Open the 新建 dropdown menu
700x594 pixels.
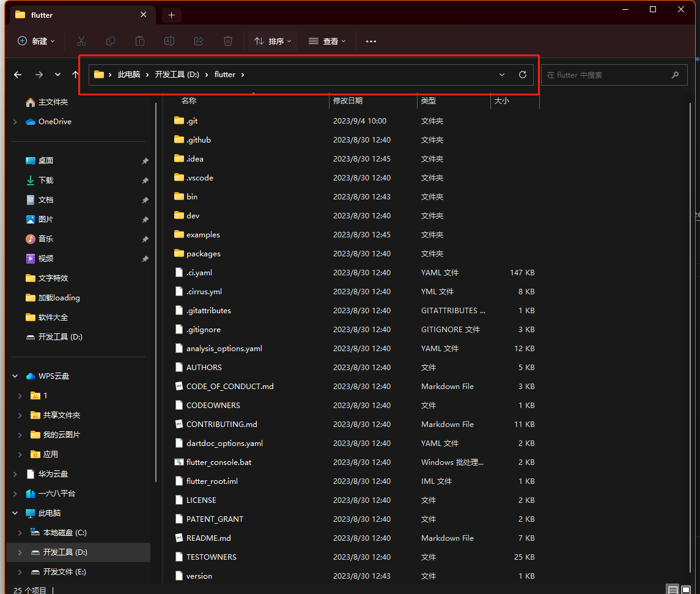coord(37,41)
